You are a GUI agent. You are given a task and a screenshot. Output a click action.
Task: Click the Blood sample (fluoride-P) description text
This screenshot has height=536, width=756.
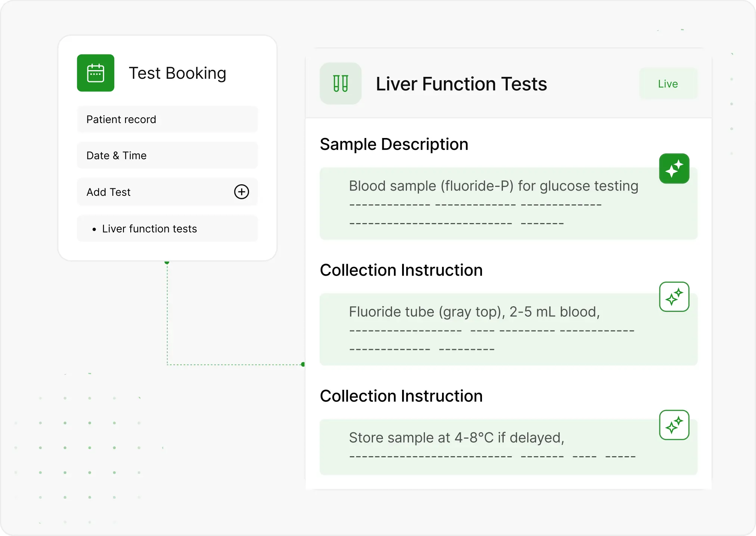[494, 186]
